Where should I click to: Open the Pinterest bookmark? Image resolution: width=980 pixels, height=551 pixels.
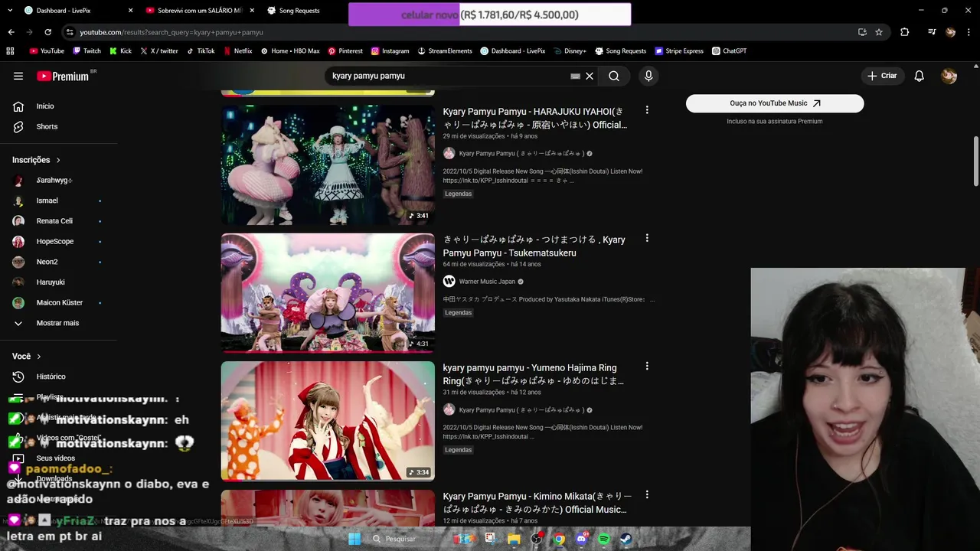coord(345,51)
